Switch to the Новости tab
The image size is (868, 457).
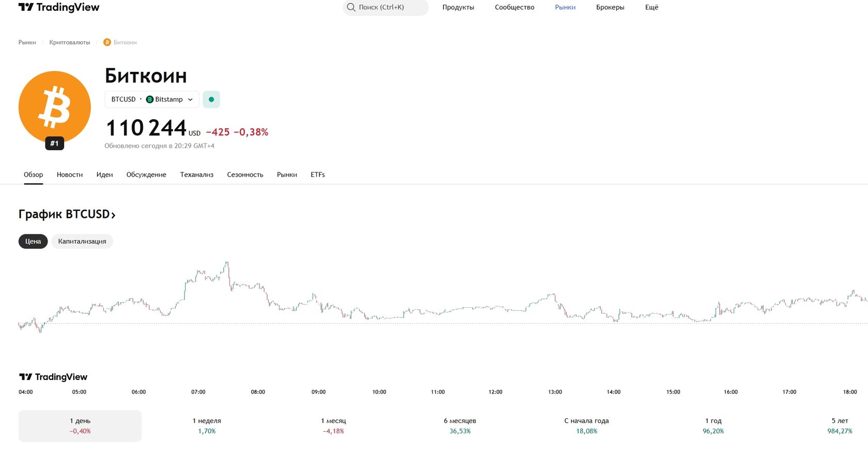70,175
